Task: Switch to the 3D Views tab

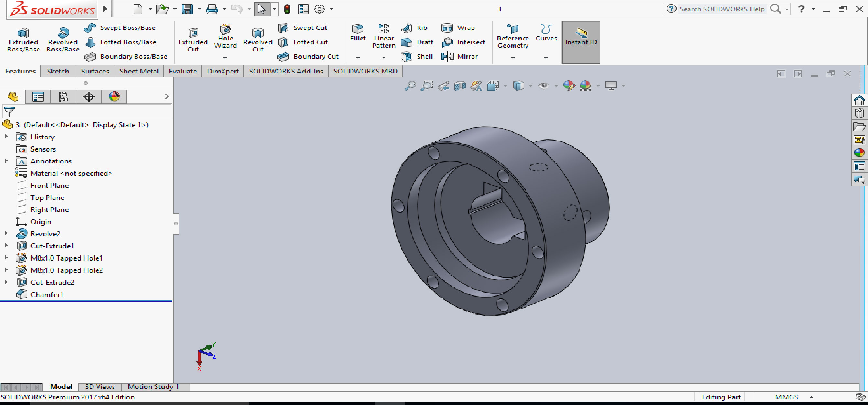Action: (100, 387)
